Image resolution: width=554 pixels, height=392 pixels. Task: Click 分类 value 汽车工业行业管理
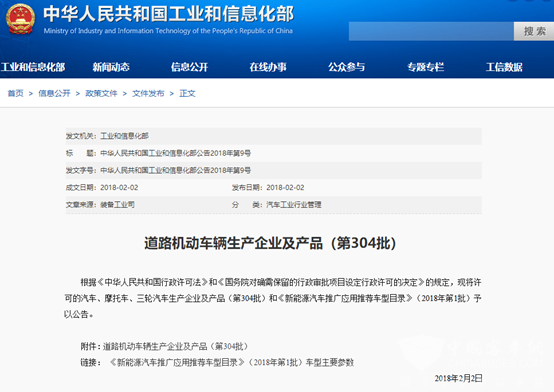pyautogui.click(x=294, y=205)
